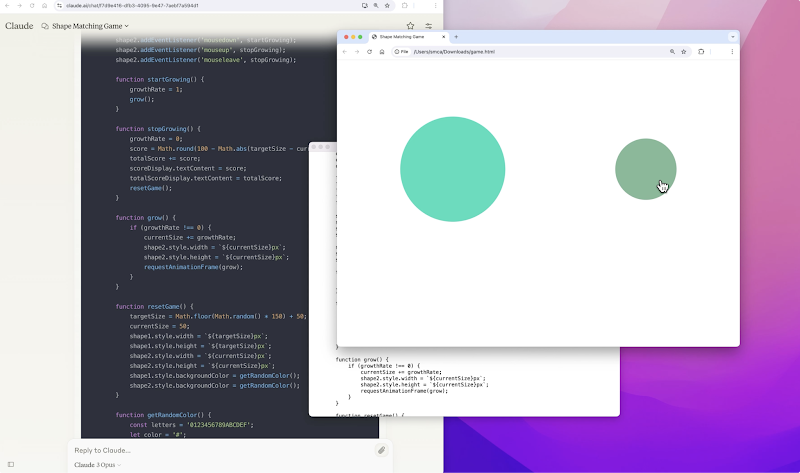The height and width of the screenshot is (473, 800).
Task: Click the zoom magnifier icon in game address bar
Action: (672, 52)
